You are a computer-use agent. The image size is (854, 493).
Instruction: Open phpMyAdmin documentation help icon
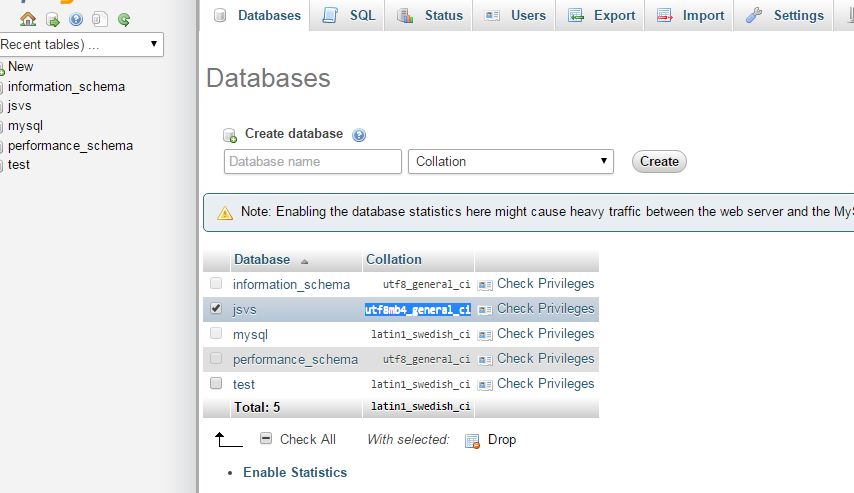tap(76, 18)
